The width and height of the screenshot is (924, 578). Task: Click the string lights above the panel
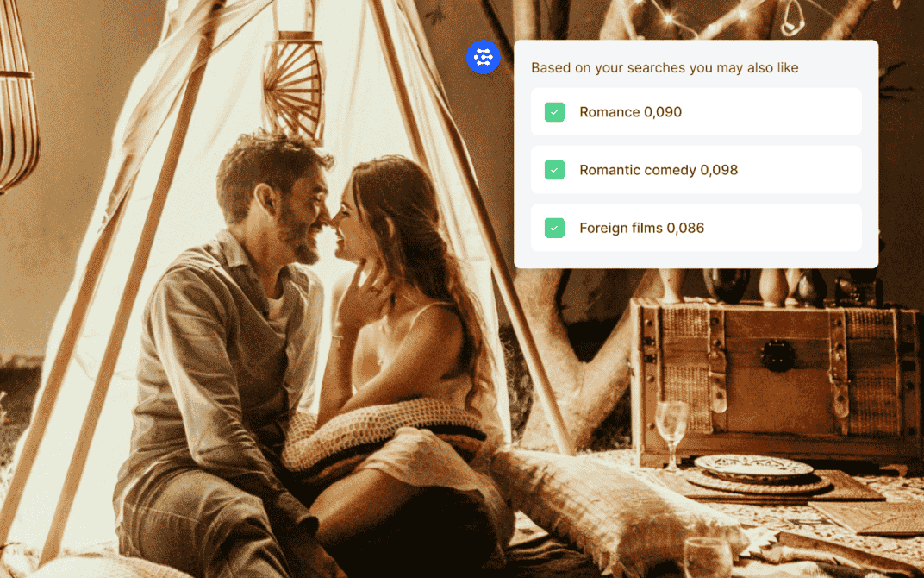[x=690, y=19]
